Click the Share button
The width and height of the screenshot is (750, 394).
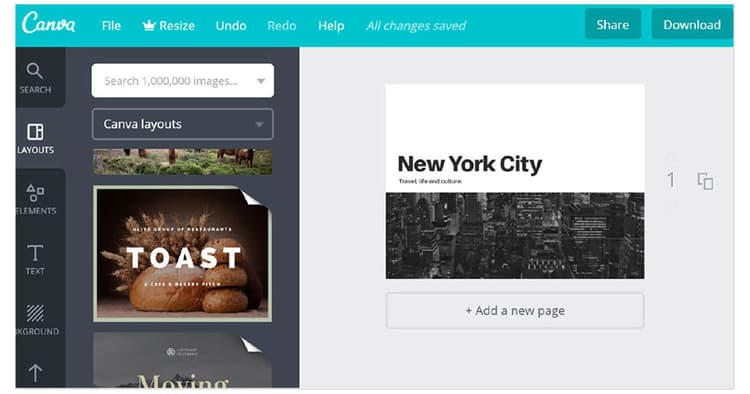point(613,24)
